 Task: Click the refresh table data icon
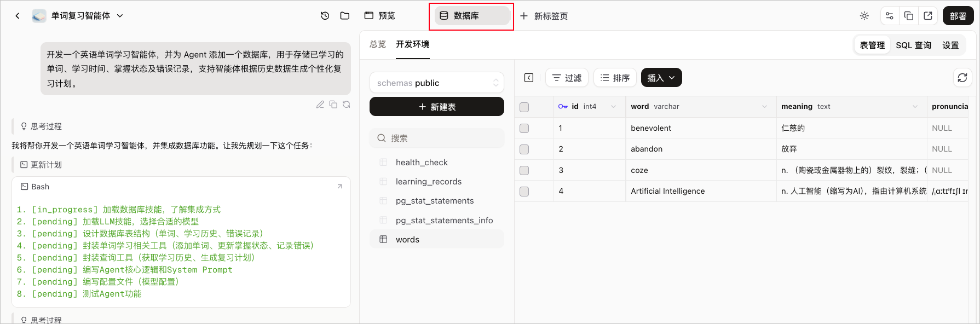[x=962, y=78]
